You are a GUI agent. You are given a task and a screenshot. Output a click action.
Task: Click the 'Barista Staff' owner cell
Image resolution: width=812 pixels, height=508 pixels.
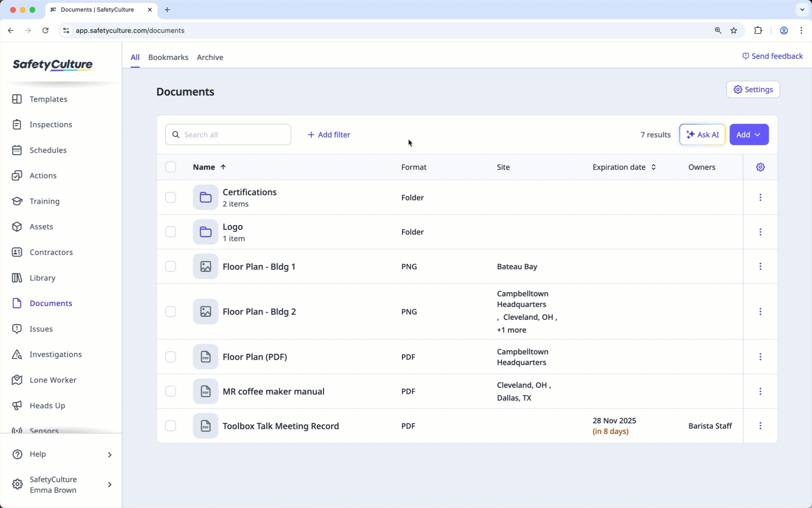pos(710,426)
